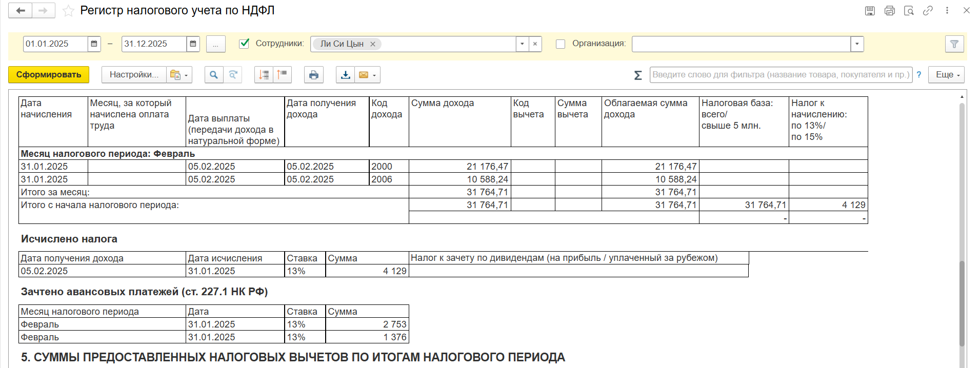Click the Организация input field
980x368 pixels.
pos(741,44)
